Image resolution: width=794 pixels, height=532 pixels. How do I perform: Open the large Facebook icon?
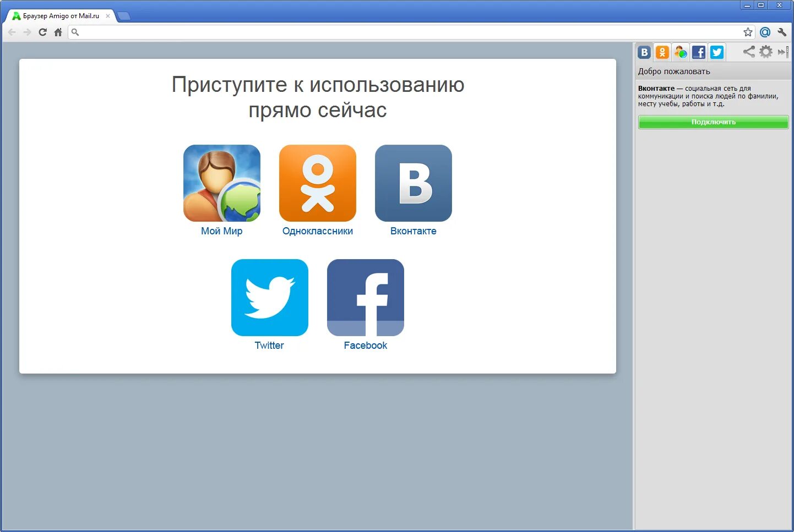[x=366, y=298]
